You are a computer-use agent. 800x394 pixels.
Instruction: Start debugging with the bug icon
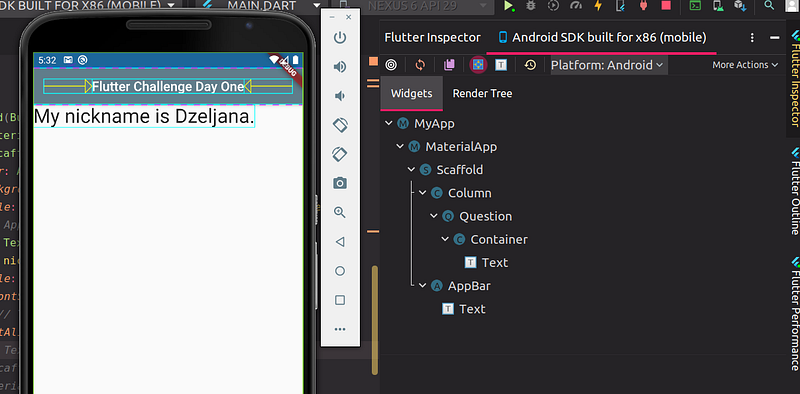point(531,6)
